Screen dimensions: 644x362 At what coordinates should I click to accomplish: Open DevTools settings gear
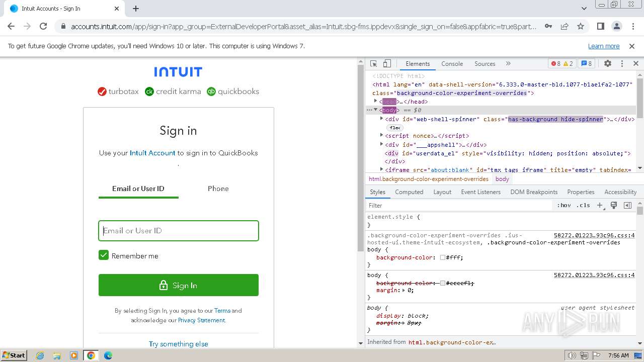[608, 63]
